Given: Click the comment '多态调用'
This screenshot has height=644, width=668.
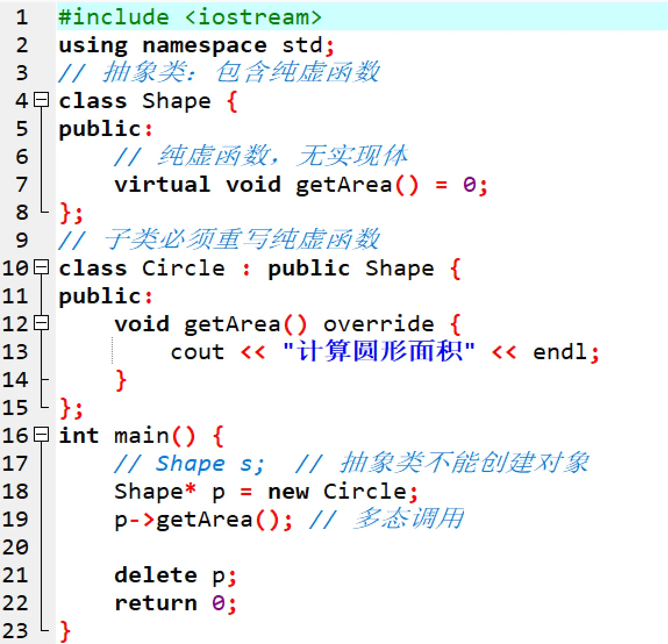Looking at the screenshot, I should 409,519.
